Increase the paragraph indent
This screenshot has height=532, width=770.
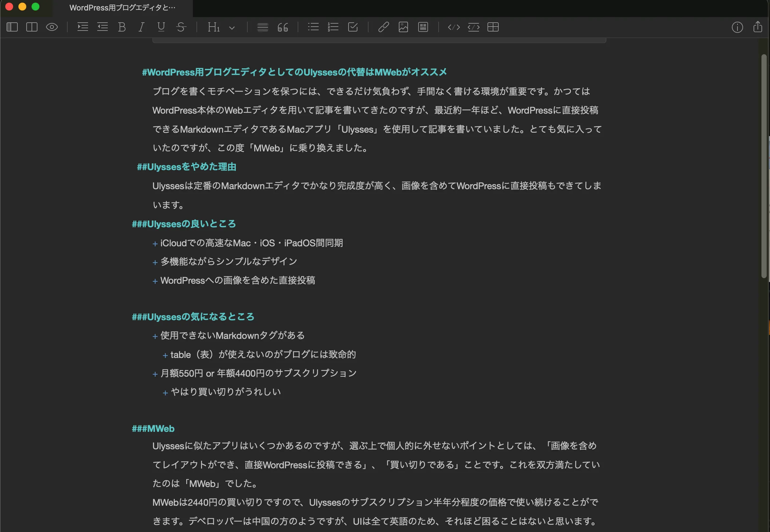click(x=82, y=27)
